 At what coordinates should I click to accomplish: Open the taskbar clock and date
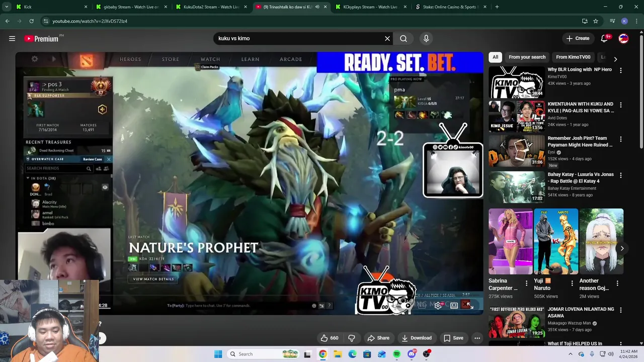pyautogui.click(x=629, y=354)
